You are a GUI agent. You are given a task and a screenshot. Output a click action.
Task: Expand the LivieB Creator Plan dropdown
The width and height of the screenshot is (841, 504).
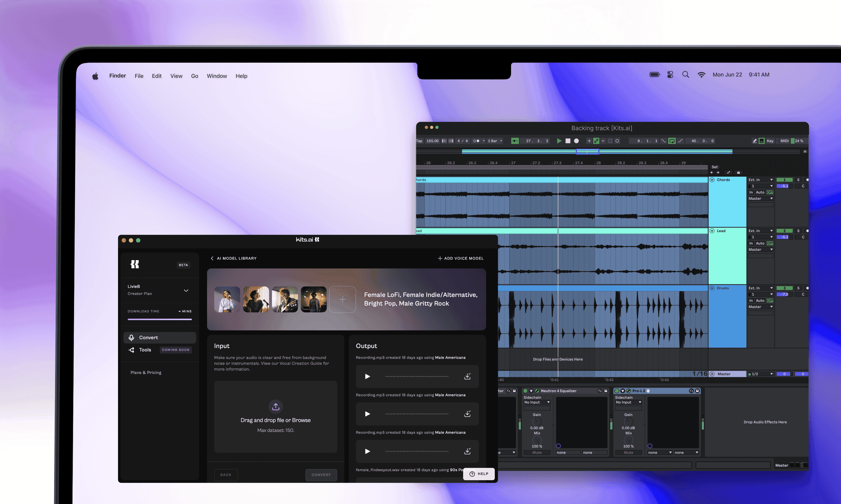(186, 290)
